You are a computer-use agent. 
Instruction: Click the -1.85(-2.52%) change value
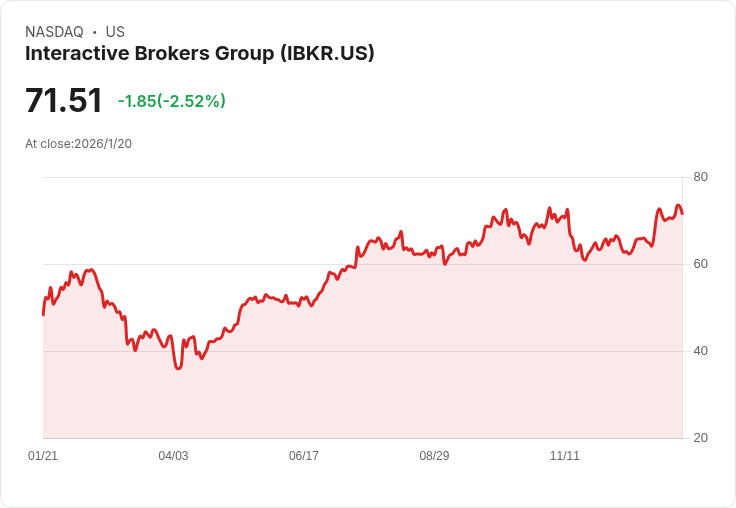pos(171,101)
